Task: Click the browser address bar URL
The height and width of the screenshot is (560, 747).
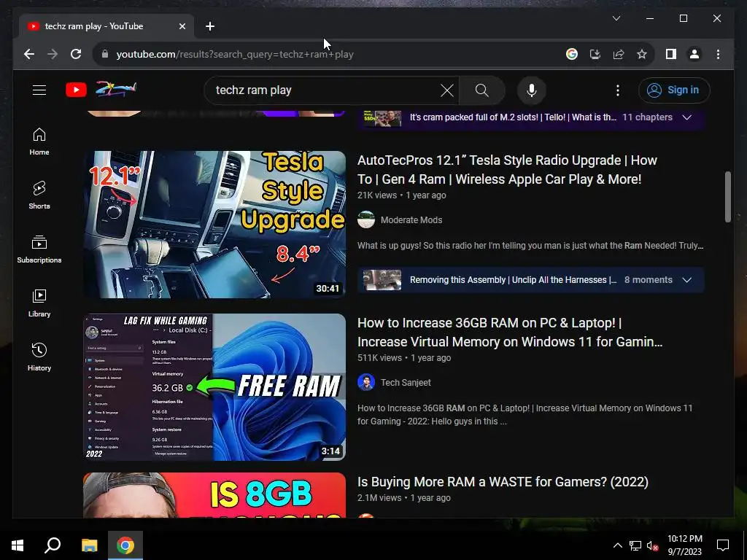Action: pos(235,54)
